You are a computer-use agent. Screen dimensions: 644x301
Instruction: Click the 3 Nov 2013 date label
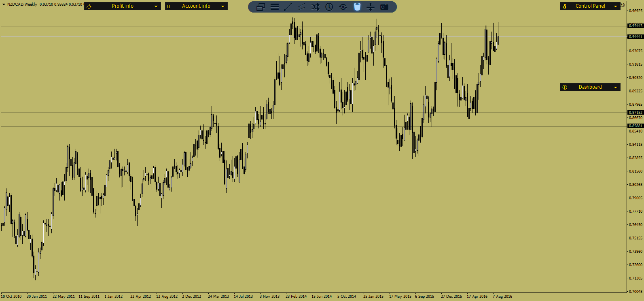click(x=269, y=296)
